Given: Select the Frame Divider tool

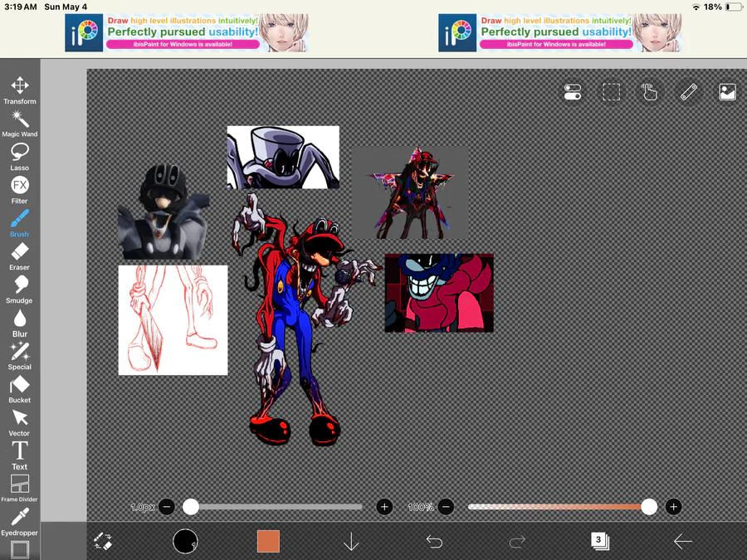Looking at the screenshot, I should click(20, 488).
